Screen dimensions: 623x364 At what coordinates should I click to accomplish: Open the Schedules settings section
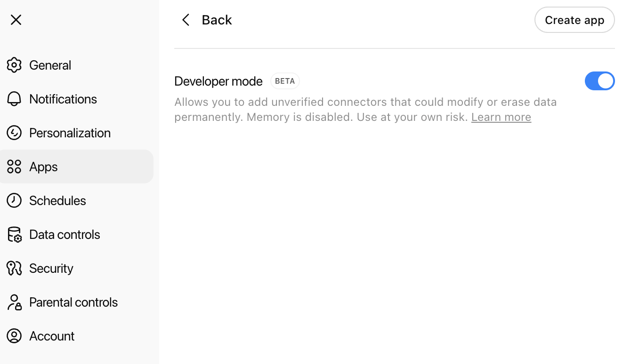57,200
